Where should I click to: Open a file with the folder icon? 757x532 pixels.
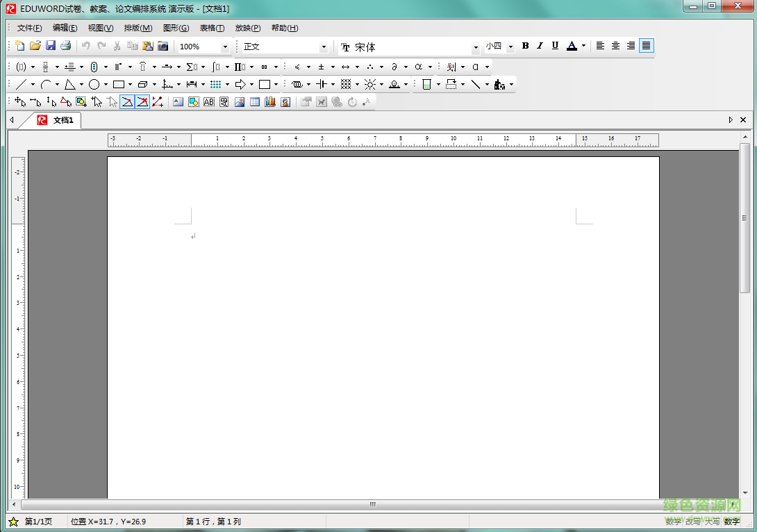(35, 46)
